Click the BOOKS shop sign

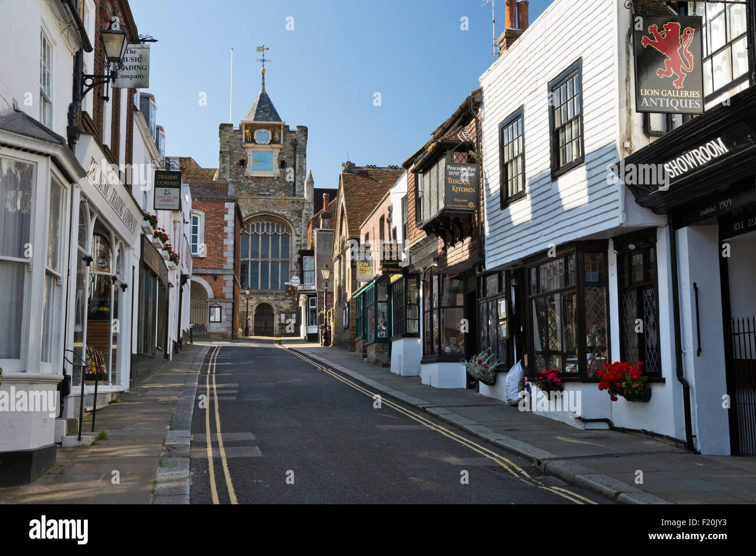point(392,257)
